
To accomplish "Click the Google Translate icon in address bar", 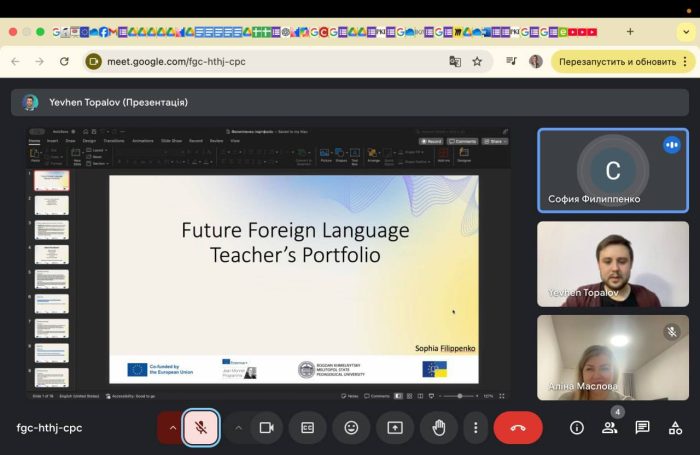I will pos(455,61).
